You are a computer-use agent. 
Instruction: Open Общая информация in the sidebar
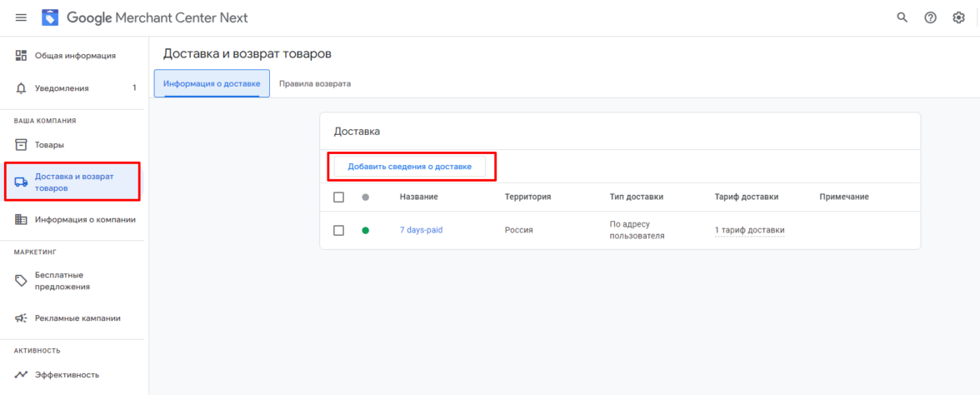75,56
